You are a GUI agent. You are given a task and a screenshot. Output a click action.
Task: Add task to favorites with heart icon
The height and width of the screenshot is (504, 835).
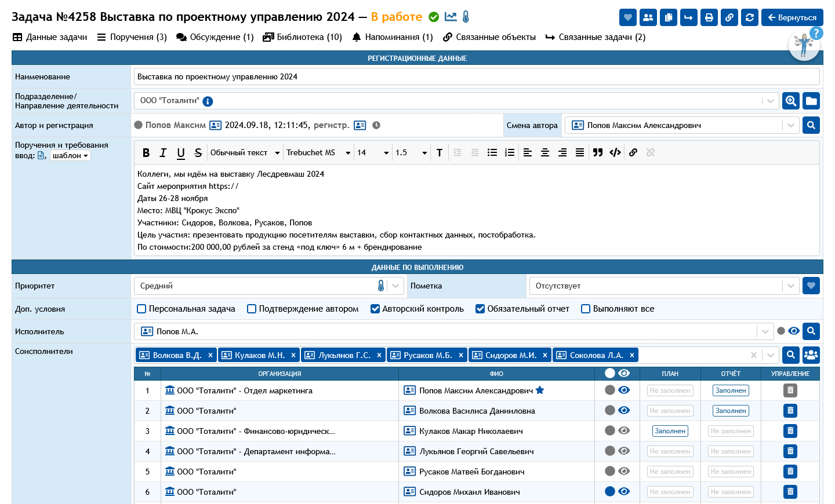coord(627,17)
